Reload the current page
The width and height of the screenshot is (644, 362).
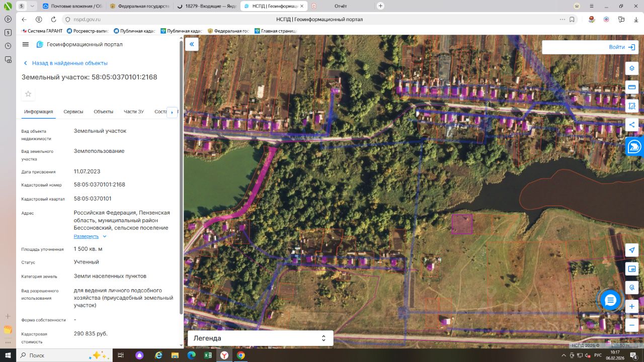coord(53,20)
